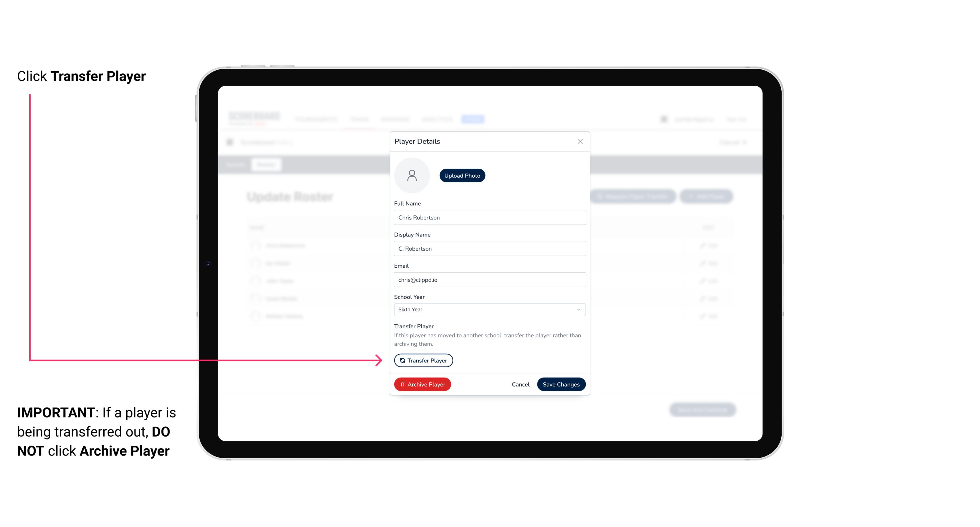Click the close X icon on dialog
This screenshot has height=527, width=980.
point(580,142)
